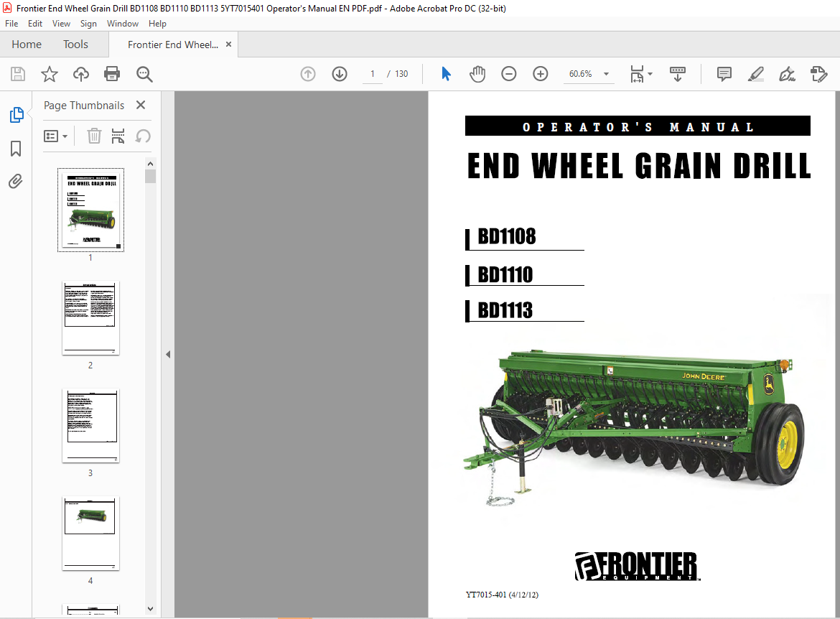Go to next page arrow
This screenshot has width=840, height=619.
point(340,74)
